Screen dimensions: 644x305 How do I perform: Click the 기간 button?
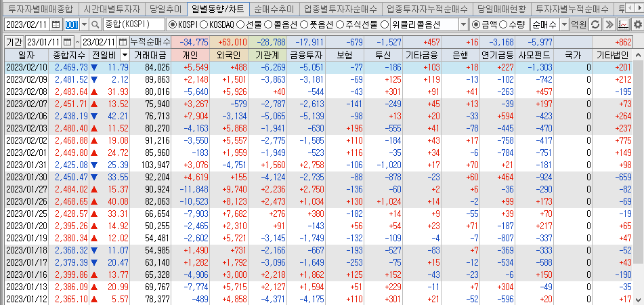[14, 42]
